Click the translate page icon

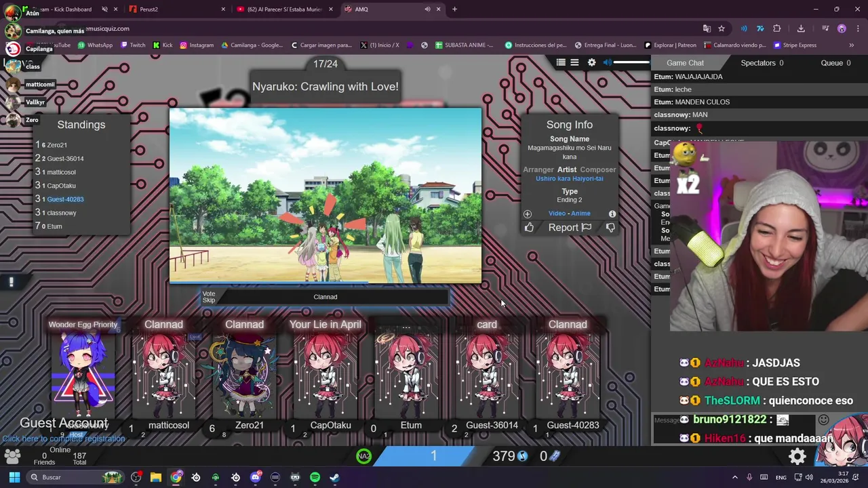(x=707, y=28)
